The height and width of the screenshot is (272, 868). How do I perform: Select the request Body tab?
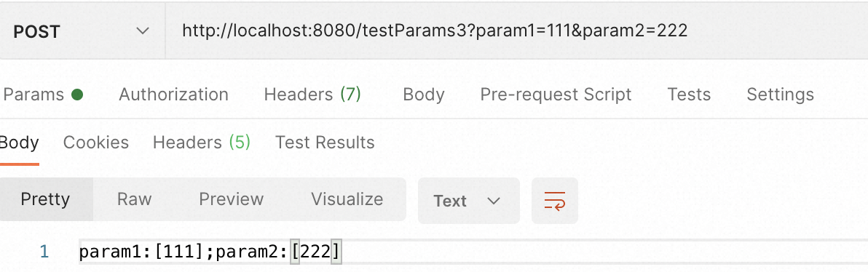[424, 95]
